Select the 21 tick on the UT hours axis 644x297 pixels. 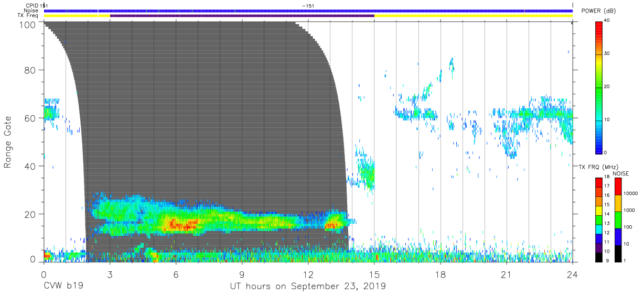(507, 274)
